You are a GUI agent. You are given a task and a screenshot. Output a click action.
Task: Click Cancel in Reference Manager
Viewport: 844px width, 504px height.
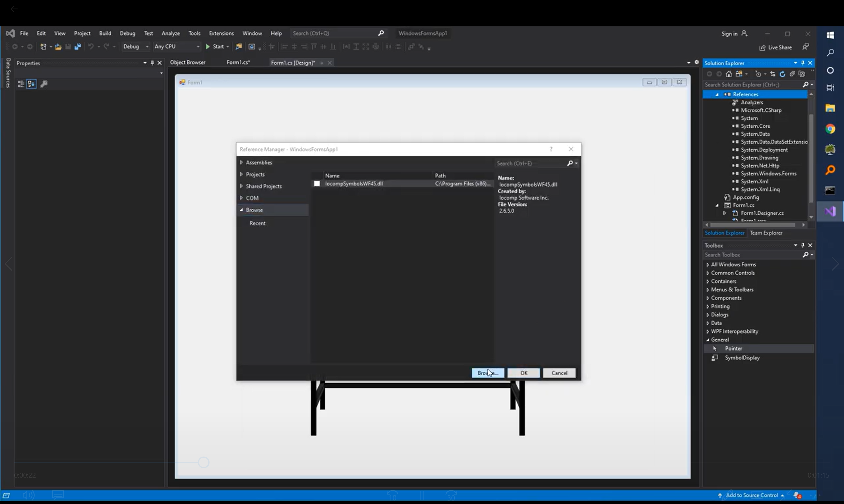point(559,373)
